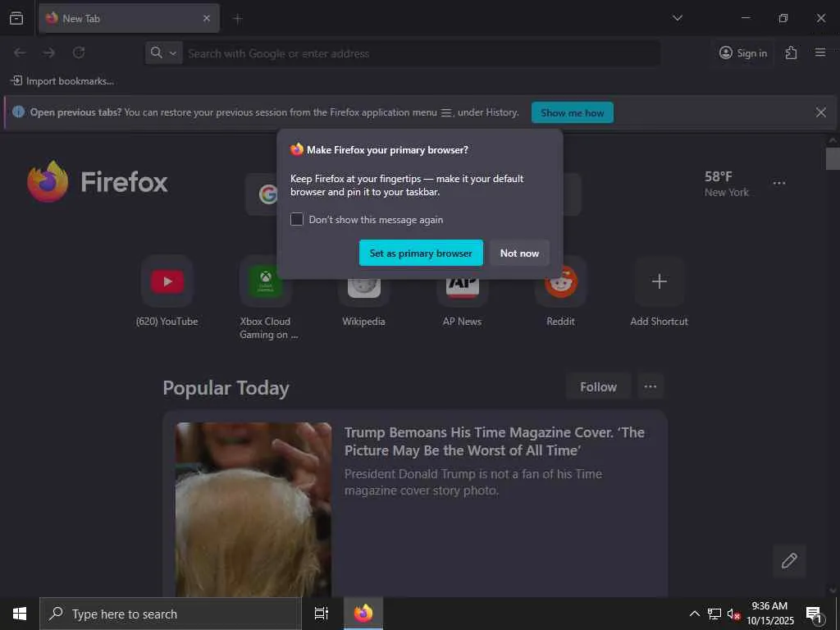Click the Popular Today heading

(226, 388)
